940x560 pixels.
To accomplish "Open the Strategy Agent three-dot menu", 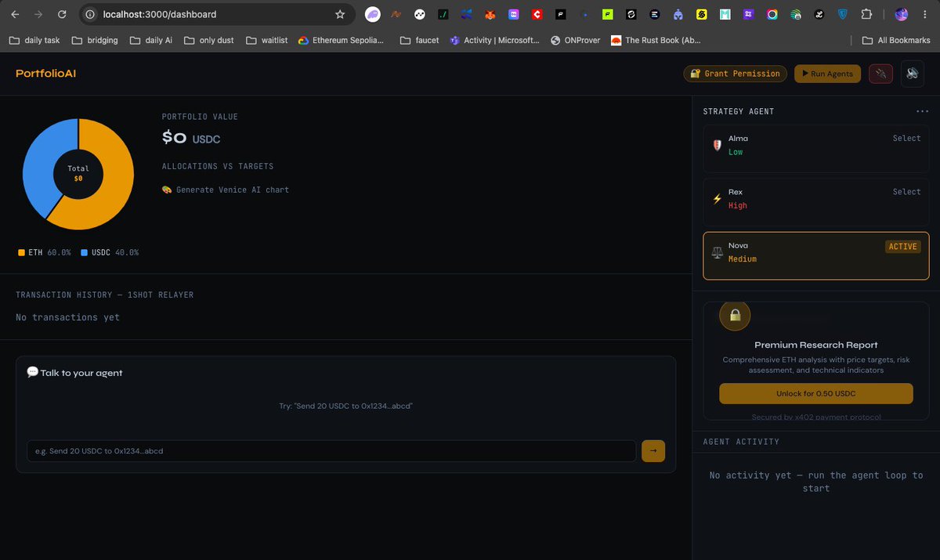I will click(922, 111).
